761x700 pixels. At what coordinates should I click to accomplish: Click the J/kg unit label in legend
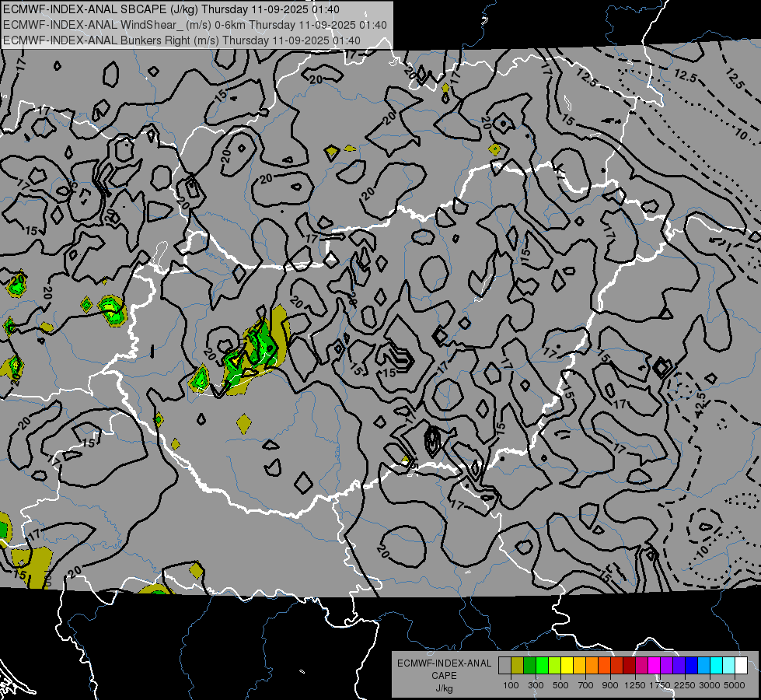444,688
